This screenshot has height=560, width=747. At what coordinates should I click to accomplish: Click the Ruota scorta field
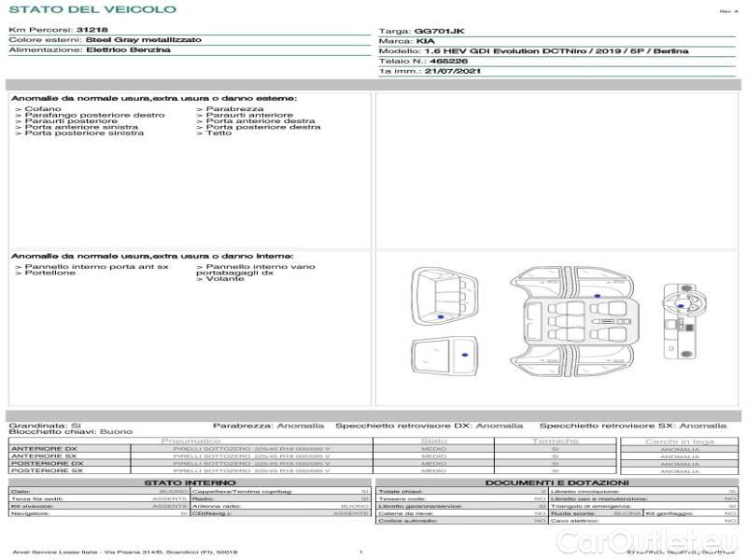point(596,513)
